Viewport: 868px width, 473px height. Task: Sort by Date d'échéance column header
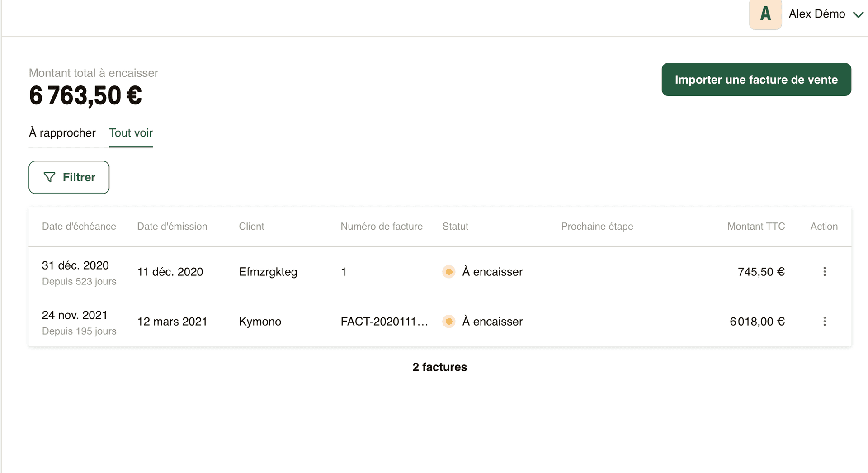(79, 227)
